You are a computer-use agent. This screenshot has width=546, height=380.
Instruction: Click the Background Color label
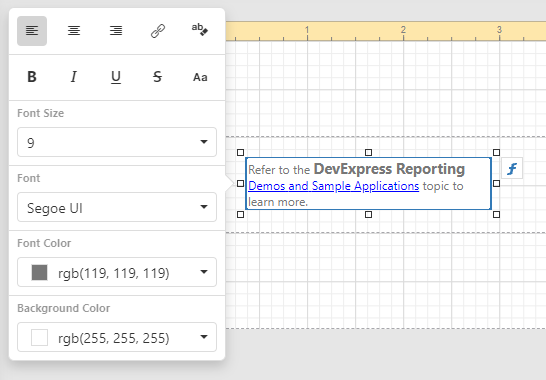tap(64, 308)
